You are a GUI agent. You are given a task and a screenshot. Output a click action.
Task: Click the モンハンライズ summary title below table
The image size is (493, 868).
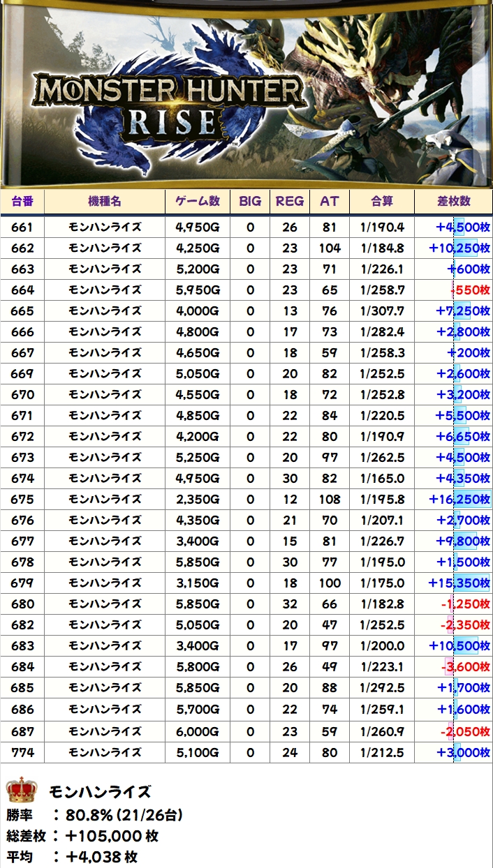coord(99,791)
